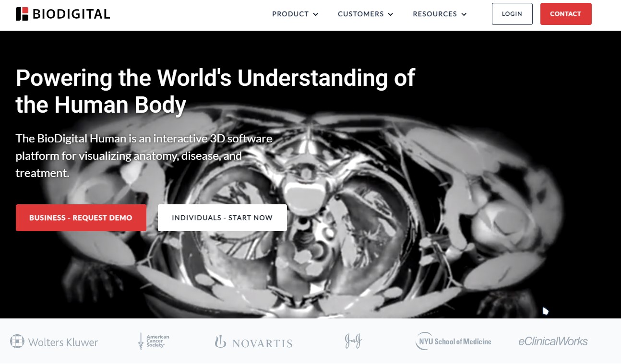Image resolution: width=621 pixels, height=364 pixels.
Task: Click the BioDigital logo icon
Action: pyautogui.click(x=22, y=14)
